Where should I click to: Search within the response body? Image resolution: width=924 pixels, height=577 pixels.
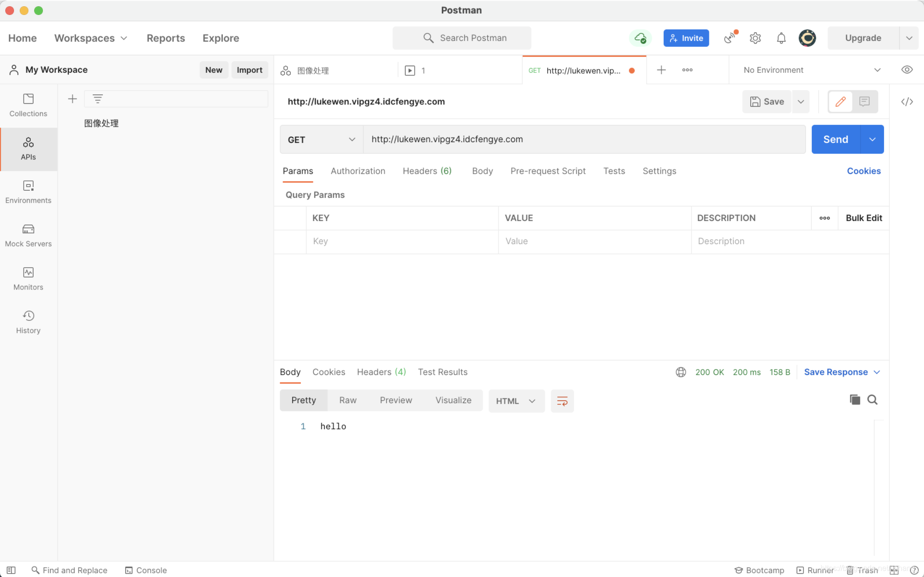coord(872,399)
